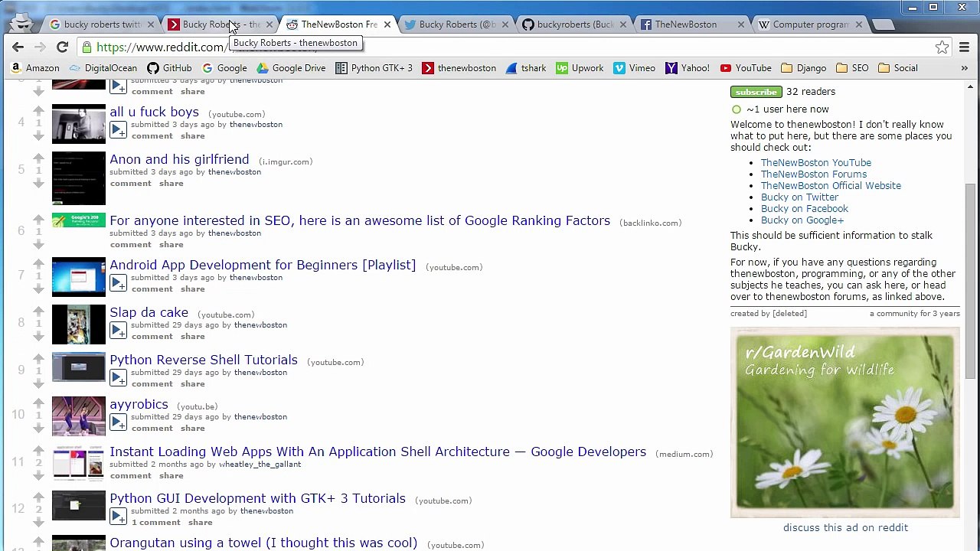Expand video for Slap da cake post
This screenshot has width=980, height=551.
pos(118,331)
